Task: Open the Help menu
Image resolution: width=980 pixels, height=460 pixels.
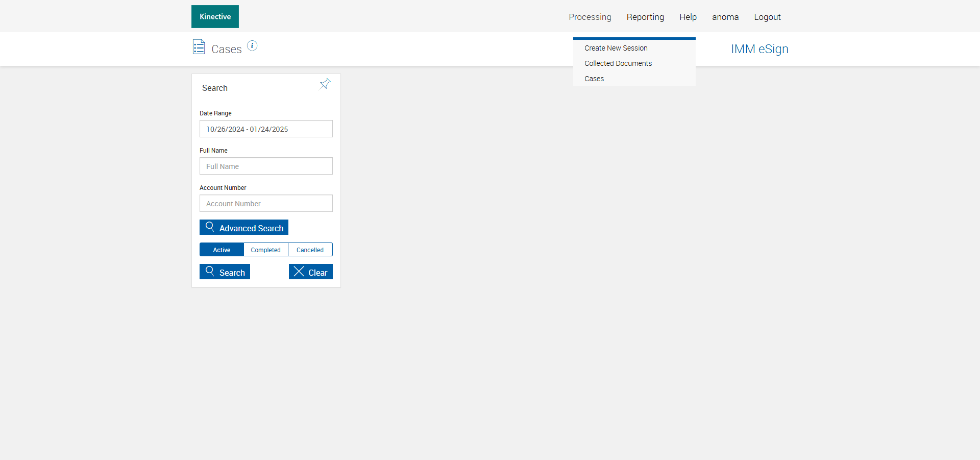Action: (688, 17)
